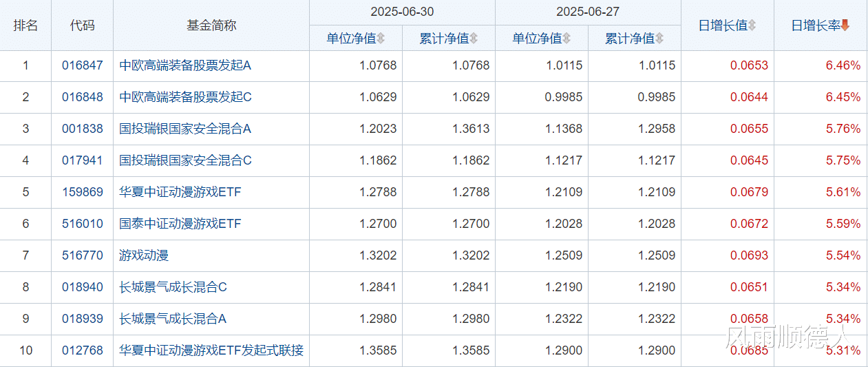The height and width of the screenshot is (367, 868).
Task: Click the red 日增长率 descending arrow
Action: [x=845, y=25]
